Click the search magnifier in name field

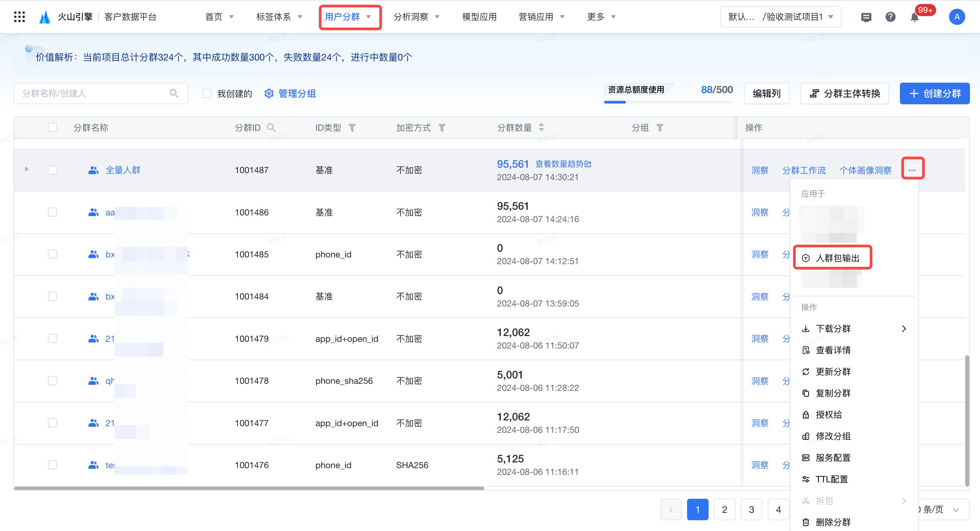click(174, 93)
